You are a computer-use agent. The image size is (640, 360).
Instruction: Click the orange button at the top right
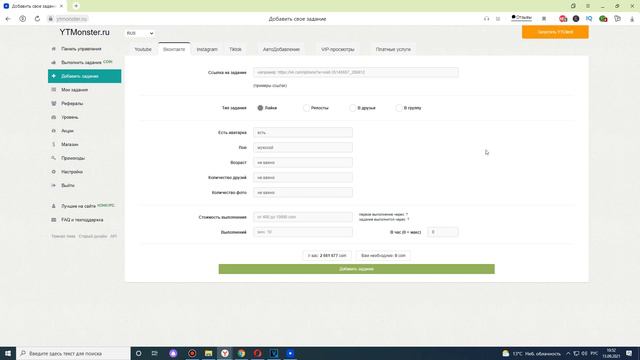click(555, 32)
